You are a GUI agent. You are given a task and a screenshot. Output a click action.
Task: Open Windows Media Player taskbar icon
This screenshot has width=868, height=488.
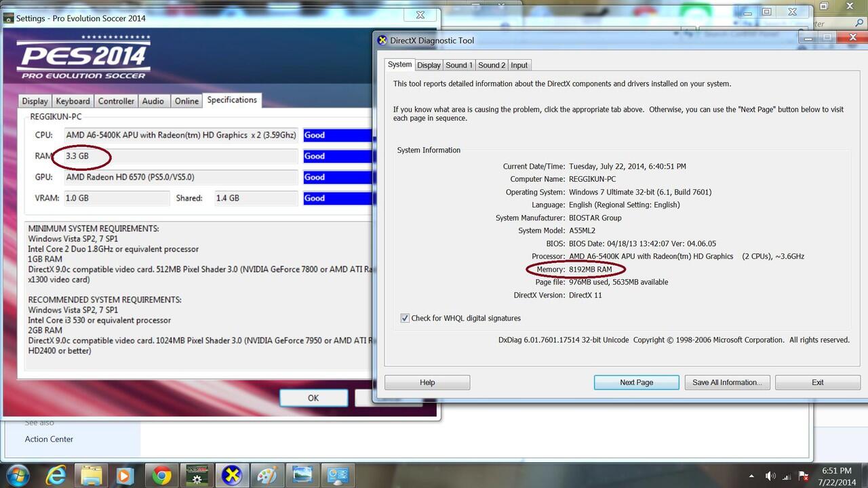(125, 475)
